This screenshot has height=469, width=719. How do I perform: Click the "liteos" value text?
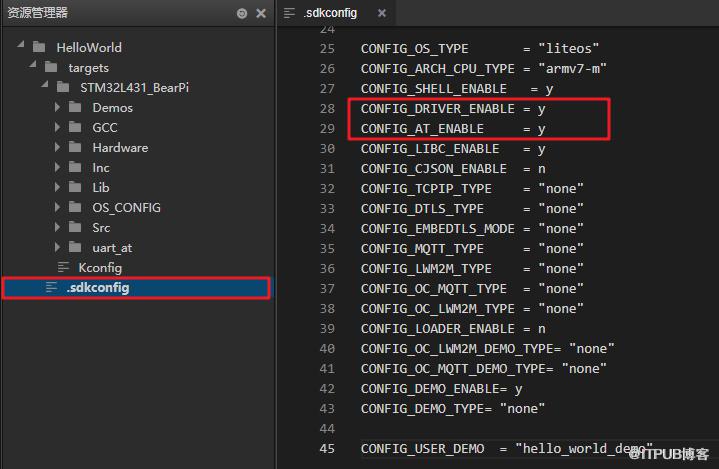(x=569, y=49)
